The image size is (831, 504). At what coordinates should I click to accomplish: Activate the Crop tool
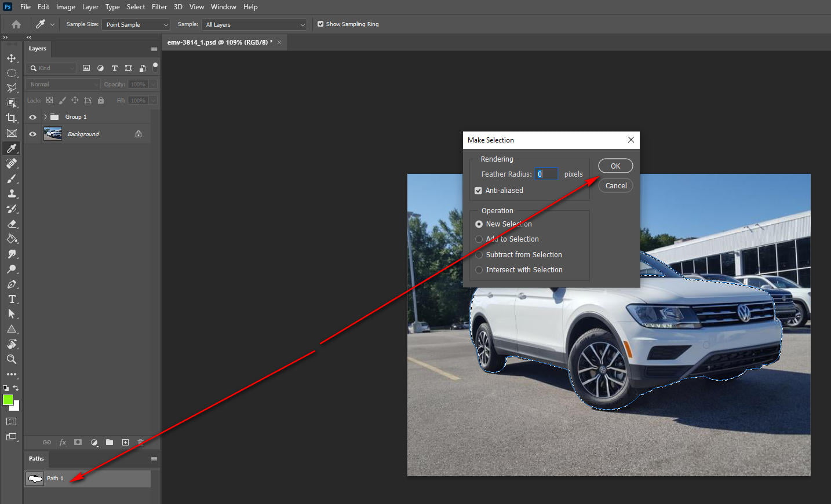[12, 118]
